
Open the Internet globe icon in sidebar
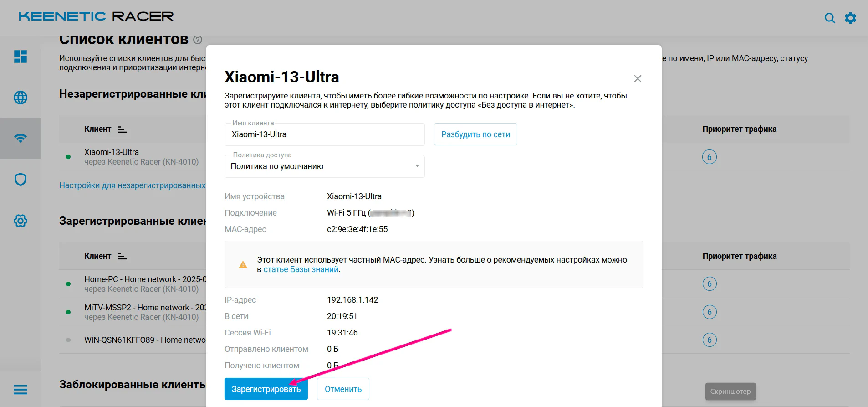[x=20, y=98]
